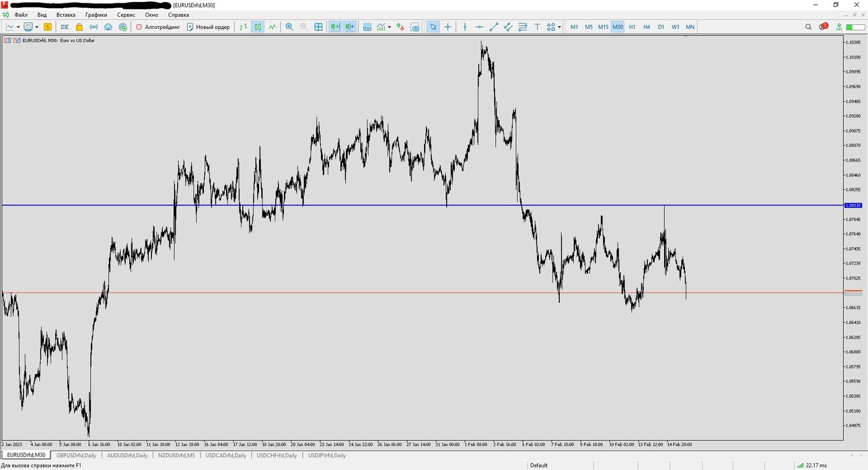
Task: Open Market Watch dollar icon
Action: (x=48, y=27)
